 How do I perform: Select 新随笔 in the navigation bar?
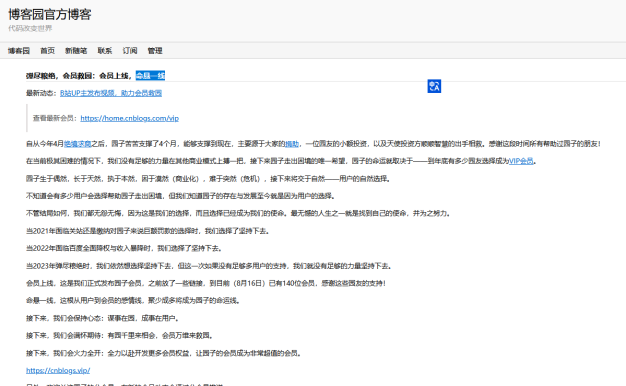pyautogui.click(x=76, y=51)
